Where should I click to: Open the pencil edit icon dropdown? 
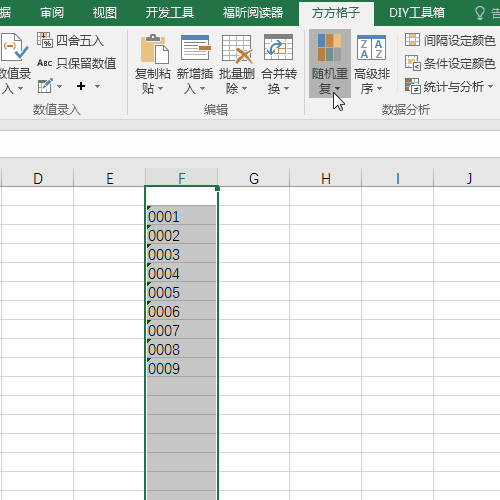point(59,86)
